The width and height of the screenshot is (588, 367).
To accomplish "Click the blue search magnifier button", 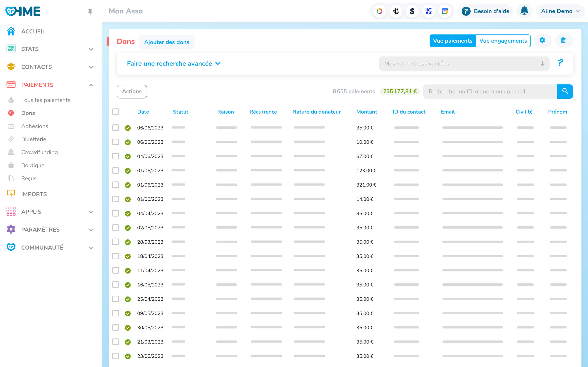I will tap(565, 91).
